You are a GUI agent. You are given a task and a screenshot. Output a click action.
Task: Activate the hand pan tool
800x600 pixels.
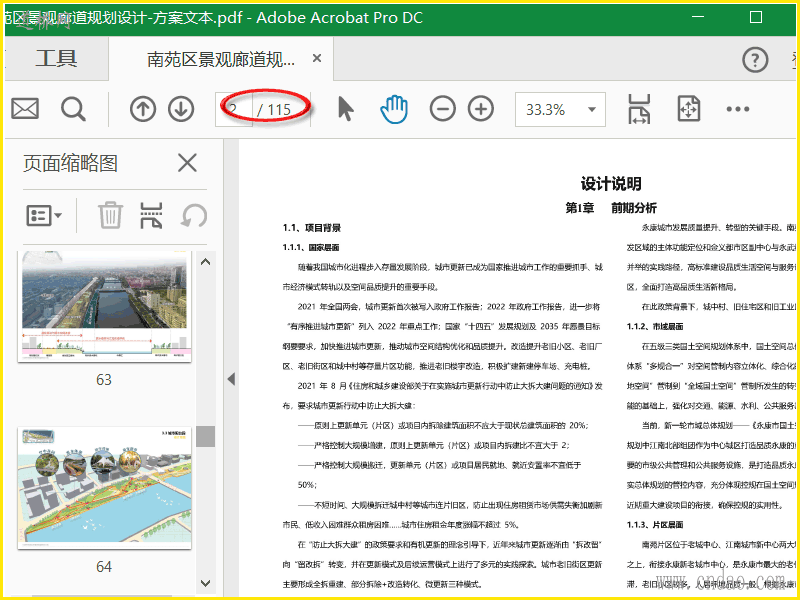(394, 109)
